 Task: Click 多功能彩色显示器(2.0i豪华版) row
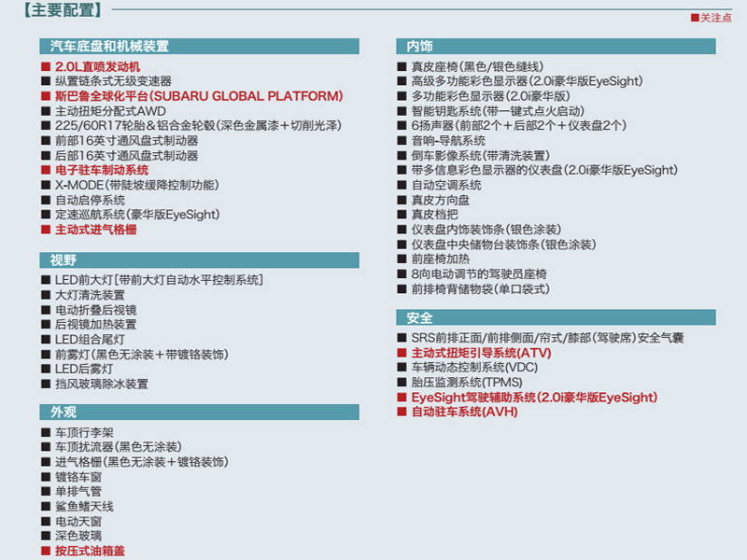tap(484, 96)
